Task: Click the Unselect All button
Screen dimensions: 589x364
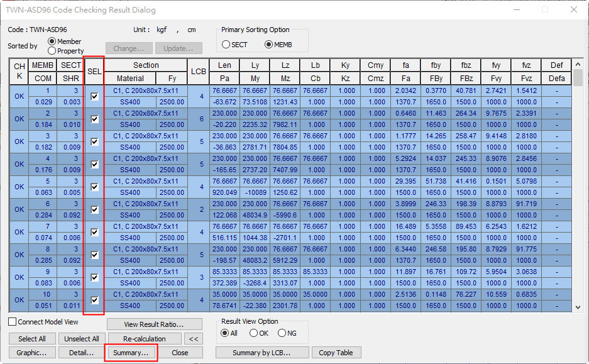Action: 82,339
